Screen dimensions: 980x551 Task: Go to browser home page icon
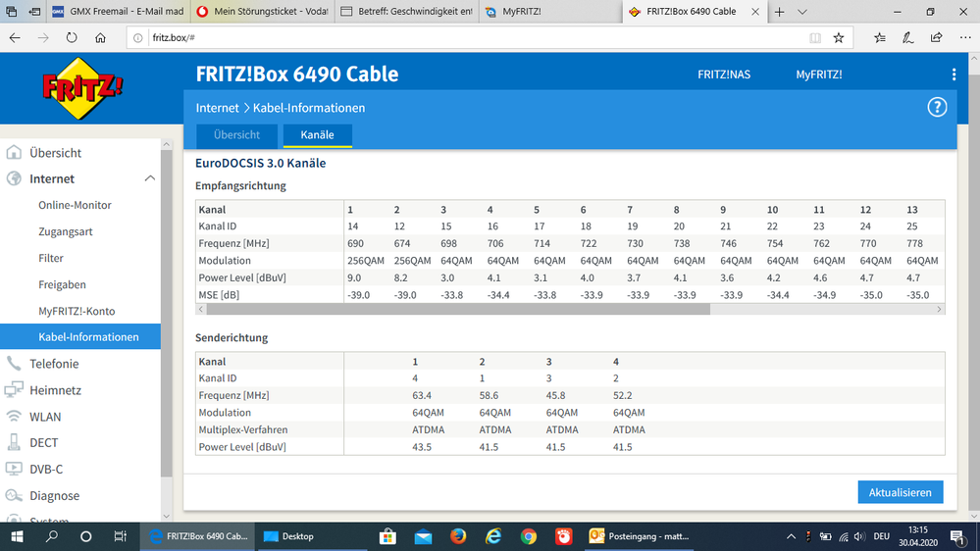[100, 37]
